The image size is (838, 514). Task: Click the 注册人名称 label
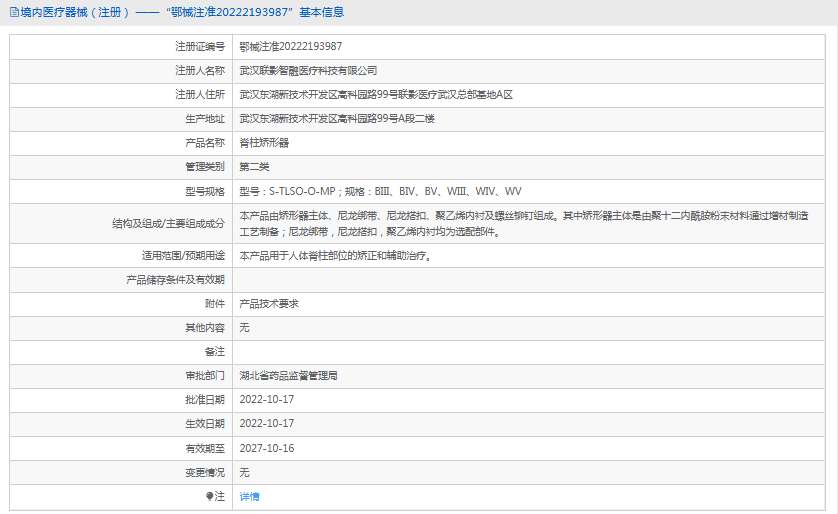[x=200, y=71]
